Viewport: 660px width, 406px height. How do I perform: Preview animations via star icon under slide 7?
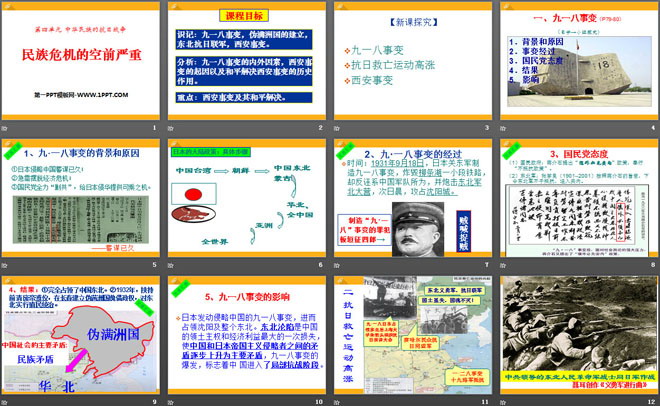(337, 265)
